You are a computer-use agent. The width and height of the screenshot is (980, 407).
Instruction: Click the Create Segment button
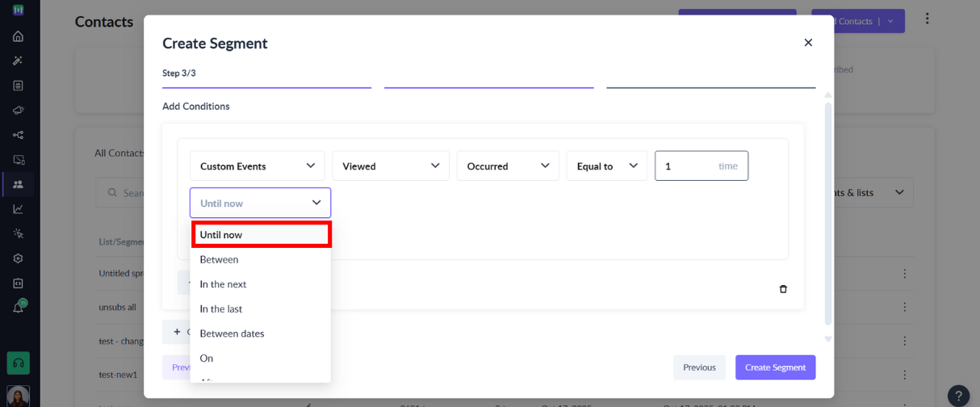click(775, 367)
